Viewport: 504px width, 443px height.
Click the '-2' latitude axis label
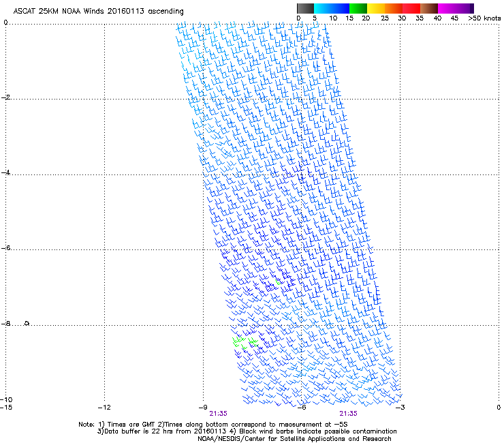(5, 97)
